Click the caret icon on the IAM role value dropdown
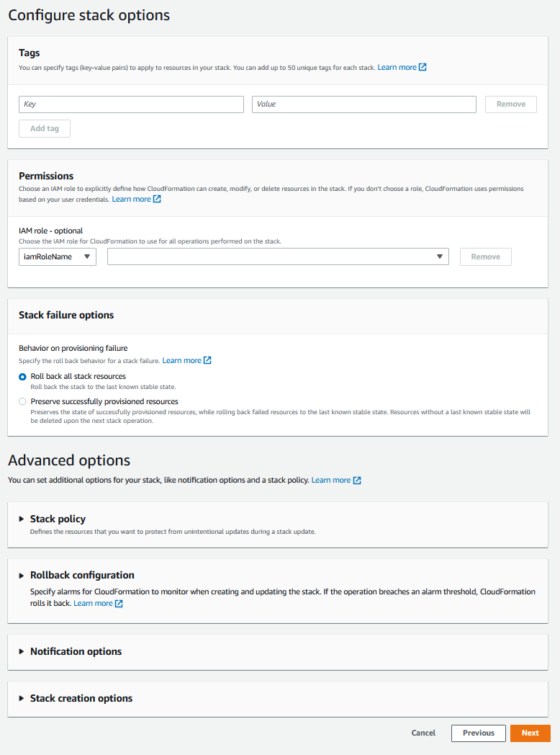 439,256
